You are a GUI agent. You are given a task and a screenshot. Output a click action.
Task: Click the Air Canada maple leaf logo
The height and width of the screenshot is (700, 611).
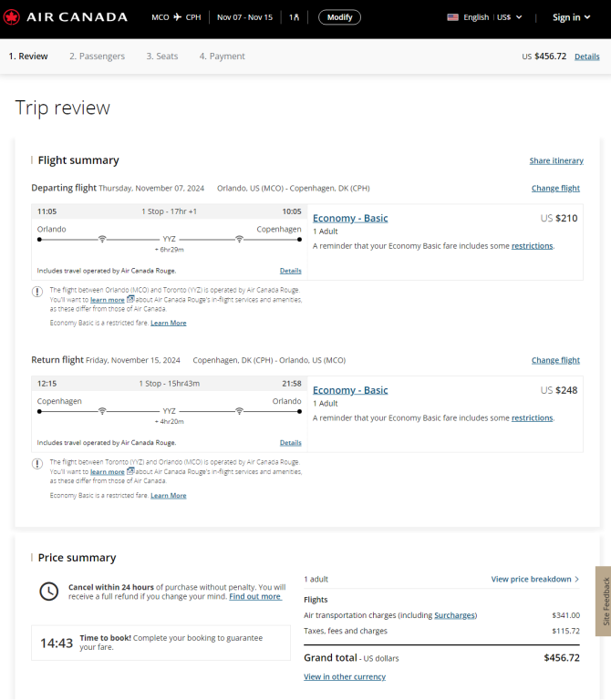point(11,17)
